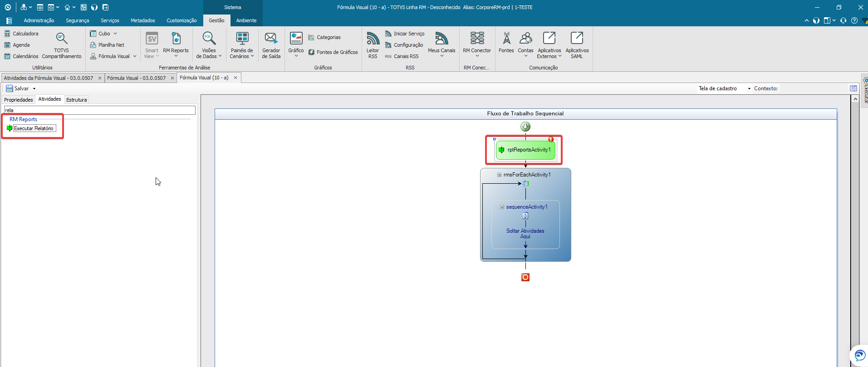Open the Metadados ribbon tab

(x=143, y=20)
